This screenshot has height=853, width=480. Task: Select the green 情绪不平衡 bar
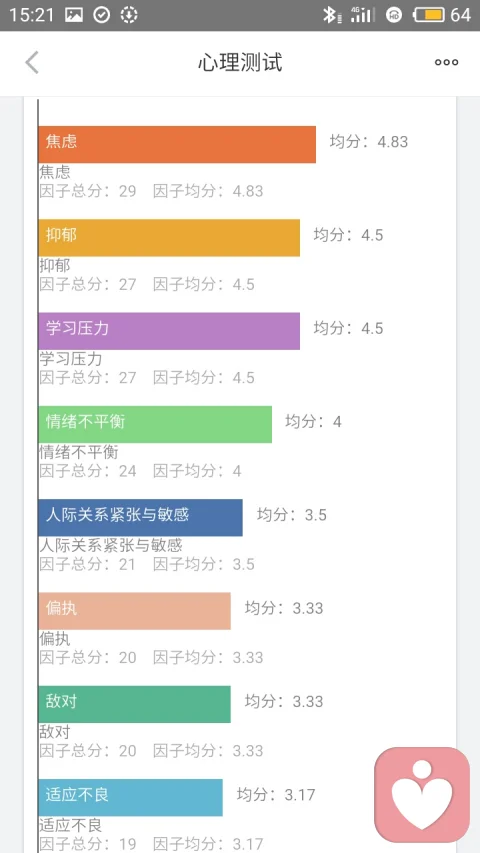pos(155,424)
